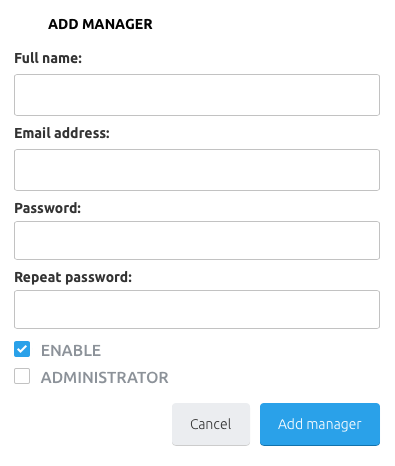Click the 'Password:' label
Screen dimensions: 395x466
48,208
